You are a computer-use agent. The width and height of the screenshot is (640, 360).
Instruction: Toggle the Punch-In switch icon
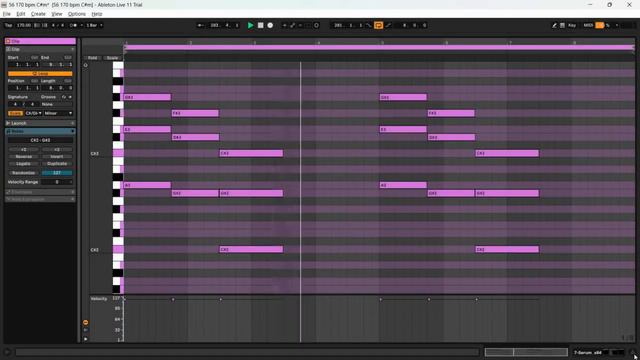[369, 25]
